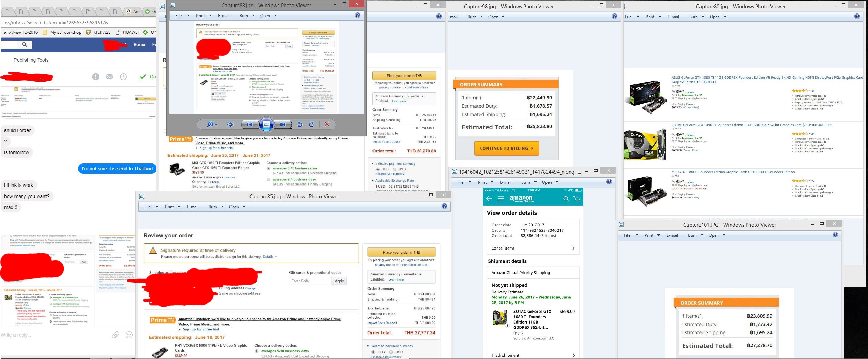Click the Facebook search magnifier icon

tap(24, 44)
